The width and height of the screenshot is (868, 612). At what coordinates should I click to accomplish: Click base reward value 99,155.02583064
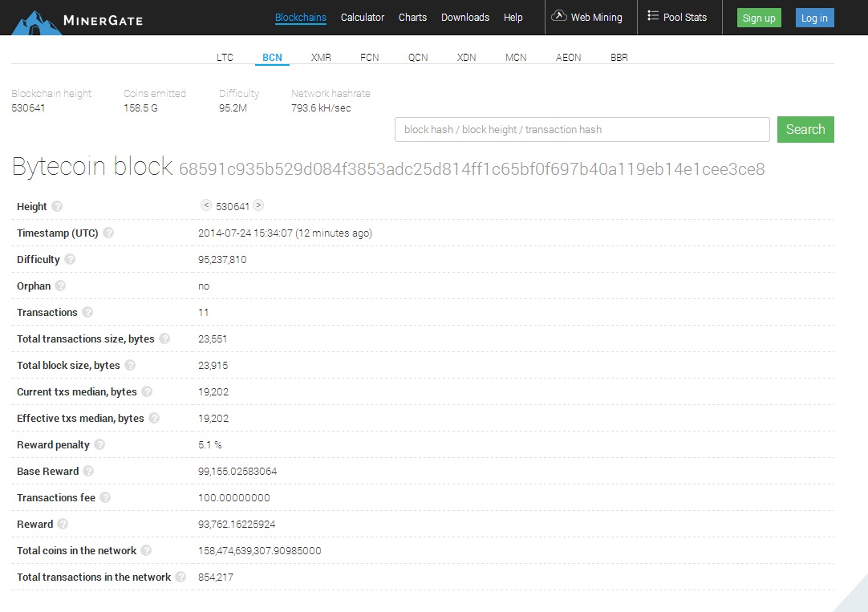point(237,472)
